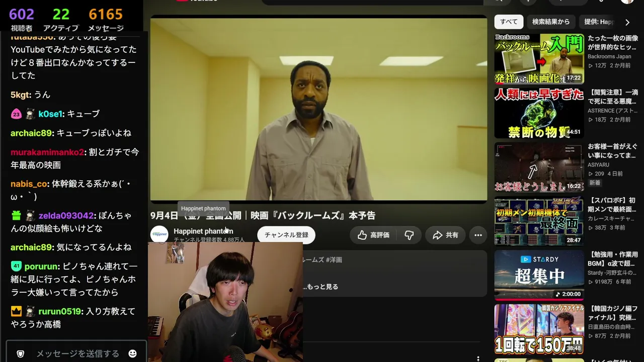Image resolution: width=644 pixels, height=362 pixels.
Task: Click the video player showing the Backrooms trailer
Action: click(x=318, y=109)
